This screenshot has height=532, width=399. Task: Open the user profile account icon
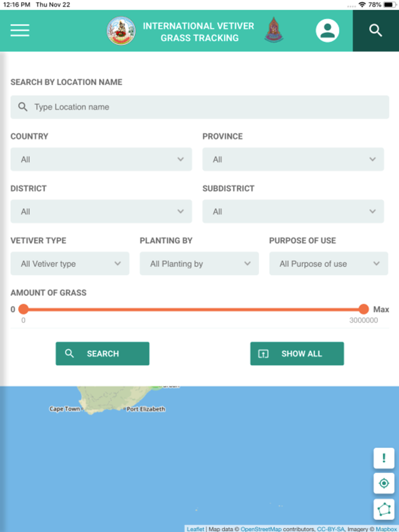[328, 30]
